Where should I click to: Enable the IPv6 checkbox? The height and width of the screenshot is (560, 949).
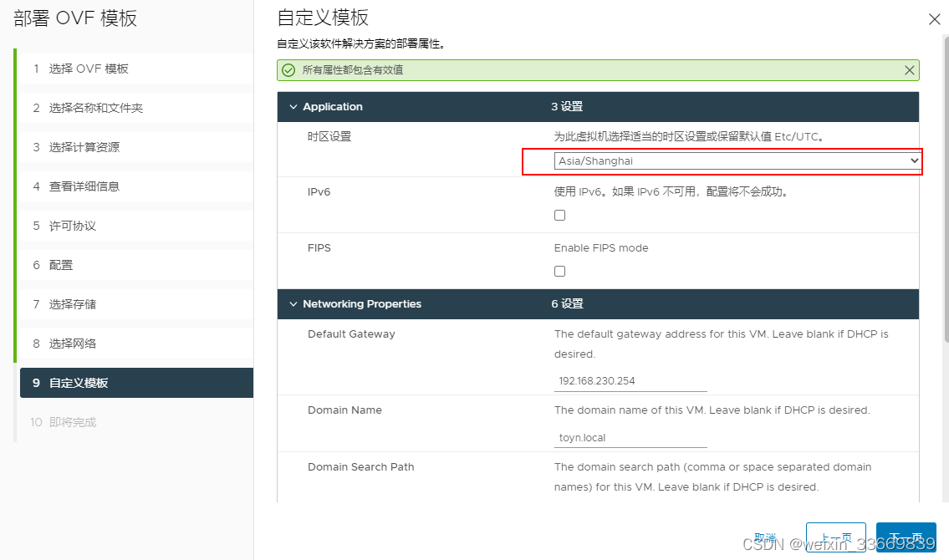coord(560,216)
